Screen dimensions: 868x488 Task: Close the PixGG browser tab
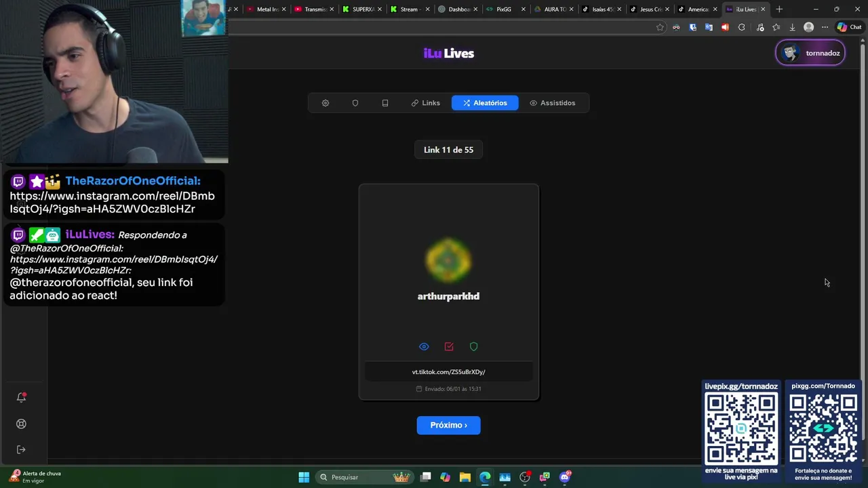pyautogui.click(x=523, y=9)
